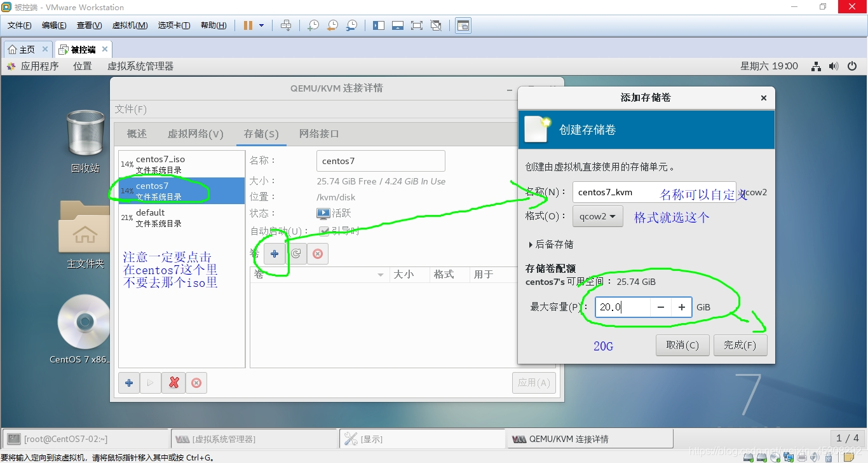This screenshot has height=463, width=868.
Task: Click the volume icon in top panel
Action: click(x=834, y=66)
